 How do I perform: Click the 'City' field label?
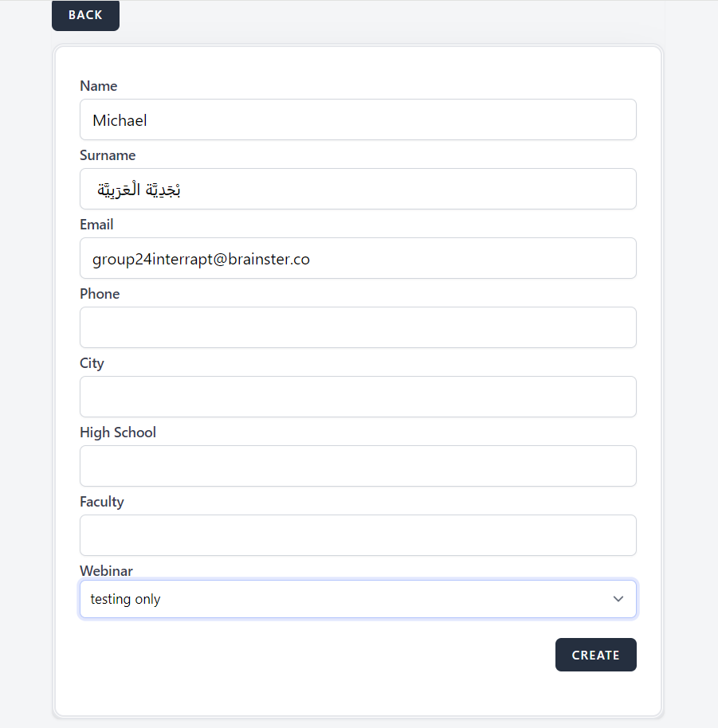pyautogui.click(x=92, y=363)
